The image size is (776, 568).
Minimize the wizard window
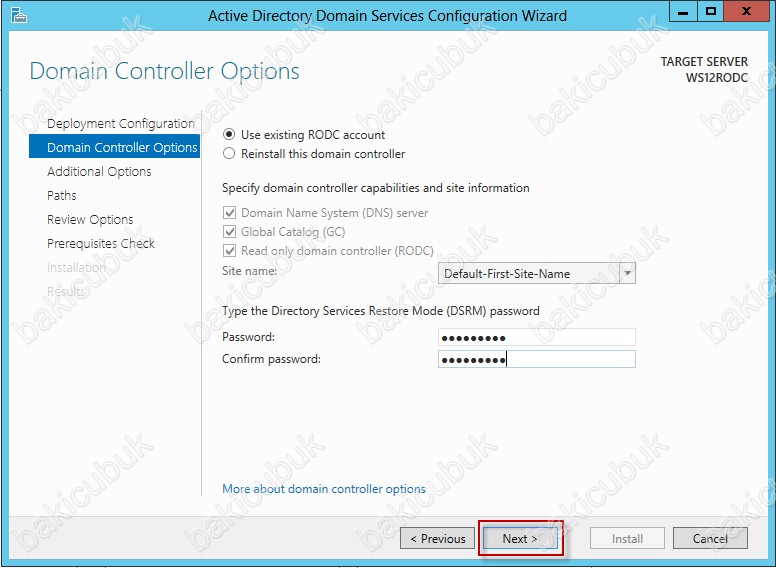683,11
